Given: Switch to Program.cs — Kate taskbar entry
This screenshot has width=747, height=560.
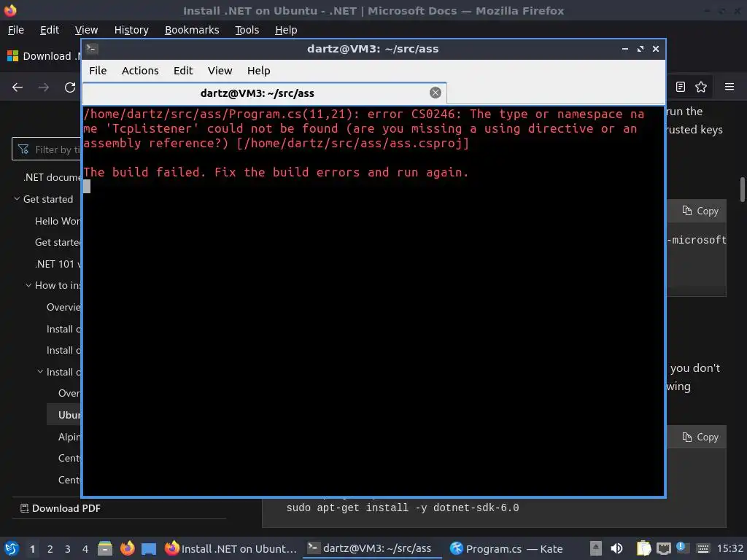Looking at the screenshot, I should (506, 548).
